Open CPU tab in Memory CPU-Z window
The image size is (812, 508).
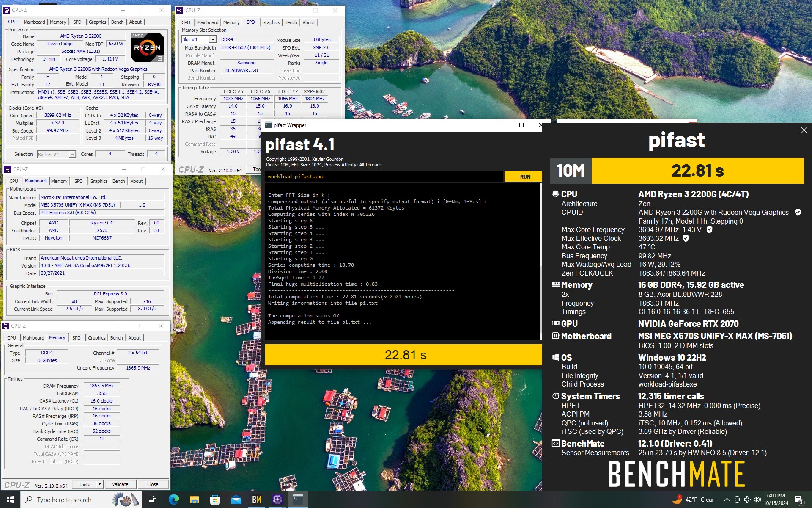pyautogui.click(x=12, y=338)
